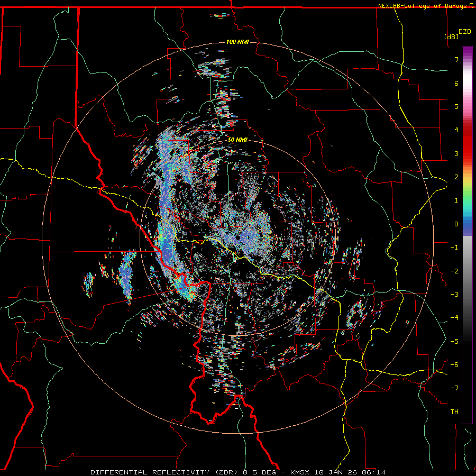Select the 2 value on the ZDR scale
This screenshot has height=476, width=476.
pyautogui.click(x=456, y=177)
